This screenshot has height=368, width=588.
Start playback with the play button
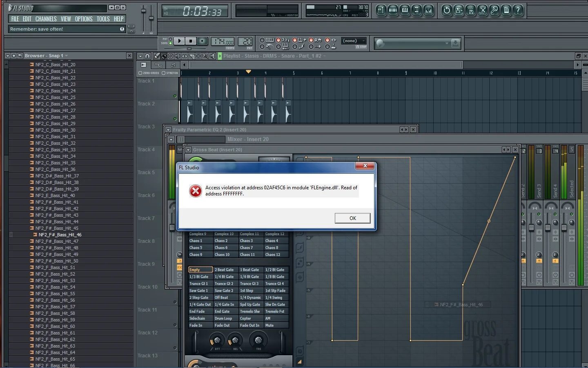pos(179,41)
